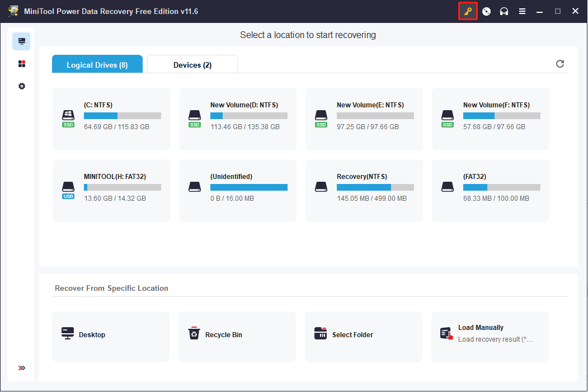Click the Desktop monitor icon
The width and height of the screenshot is (588, 392).
click(68, 333)
